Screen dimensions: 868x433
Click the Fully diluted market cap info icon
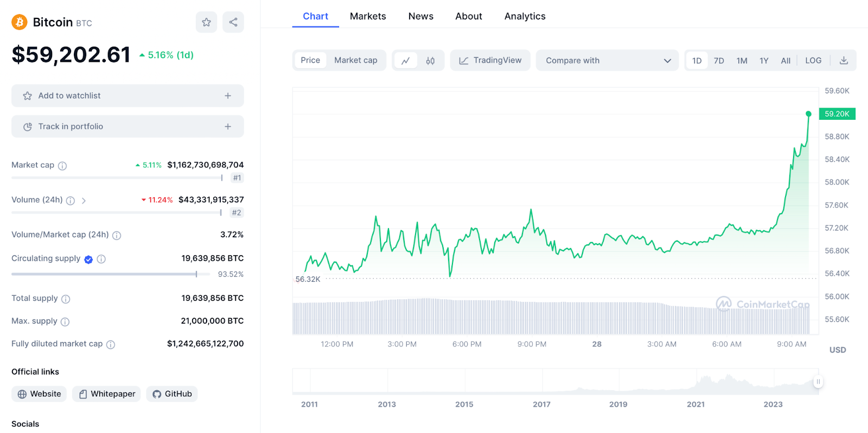coord(111,345)
